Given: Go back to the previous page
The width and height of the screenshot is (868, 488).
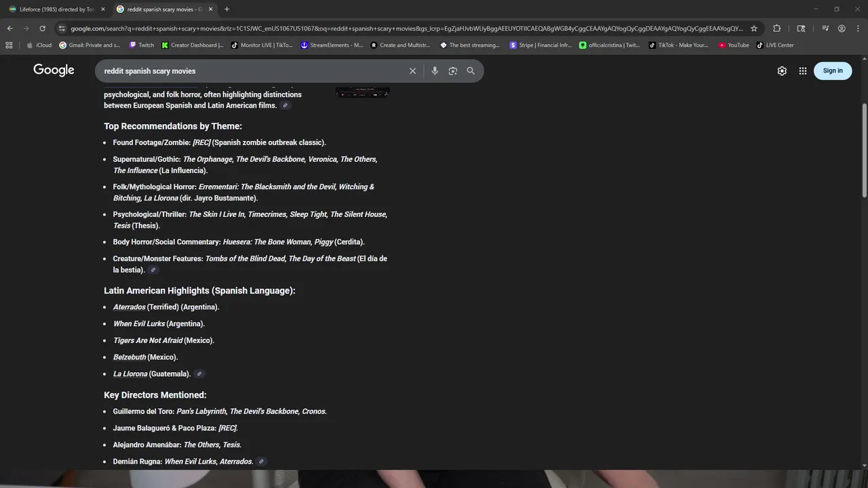Looking at the screenshot, I should (x=9, y=28).
